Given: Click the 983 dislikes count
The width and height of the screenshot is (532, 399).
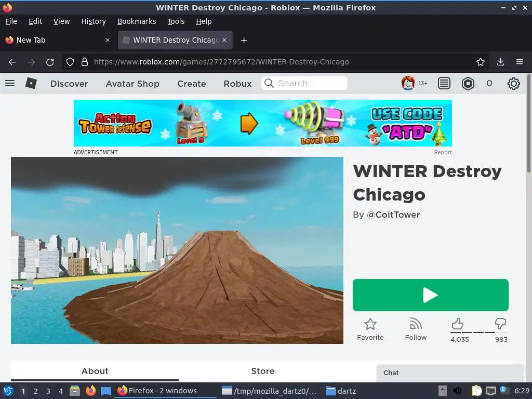Looking at the screenshot, I should point(501,340).
